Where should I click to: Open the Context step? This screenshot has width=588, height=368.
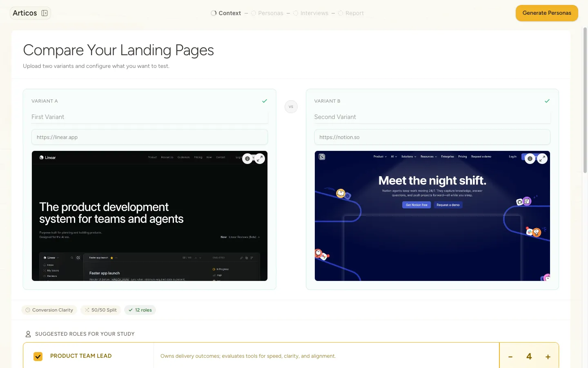coord(226,13)
